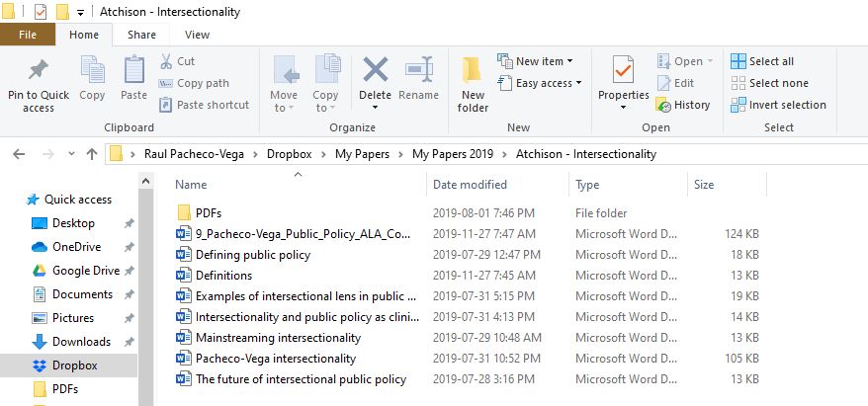Open the Quick Access Toolbar customize arrow

click(80, 13)
